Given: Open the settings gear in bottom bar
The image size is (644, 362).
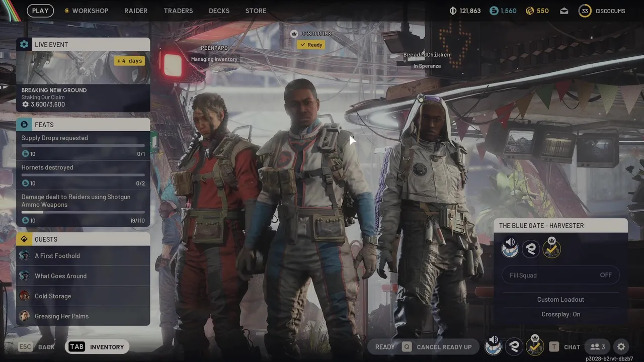Looking at the screenshot, I should pos(621,347).
